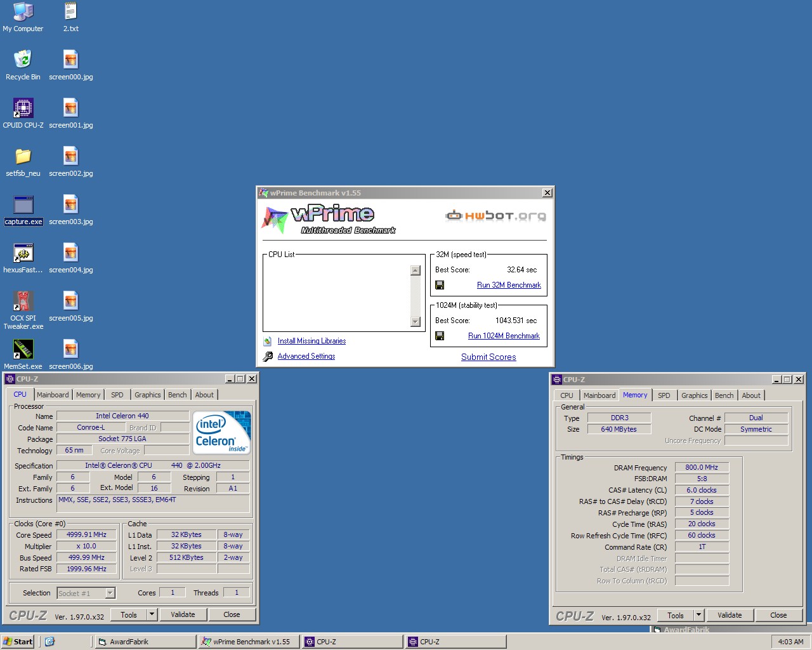Click the floppy save icon for 1024M score

click(x=440, y=336)
